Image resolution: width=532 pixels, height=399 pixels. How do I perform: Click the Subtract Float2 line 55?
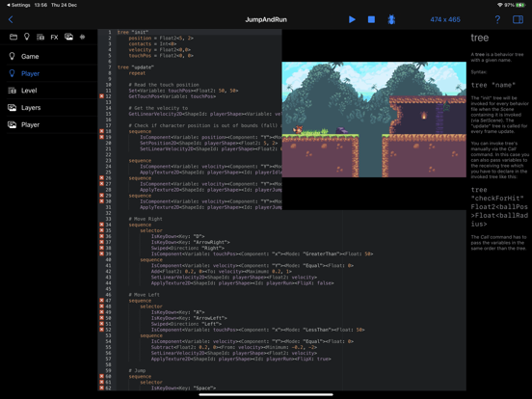(234, 347)
